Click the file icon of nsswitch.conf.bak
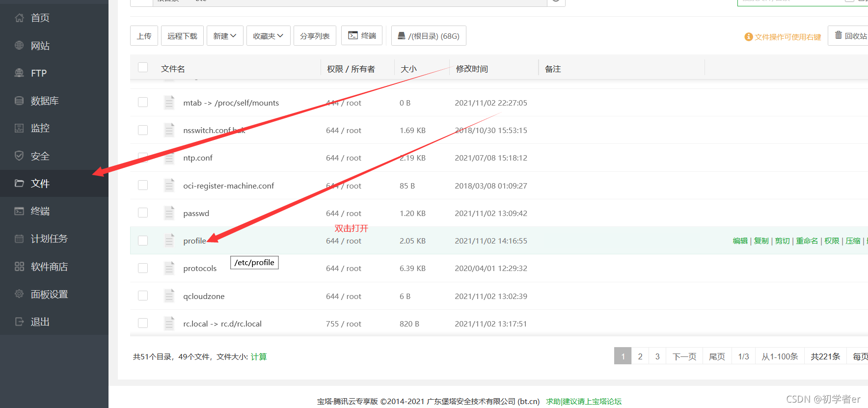The image size is (868, 408). (169, 130)
